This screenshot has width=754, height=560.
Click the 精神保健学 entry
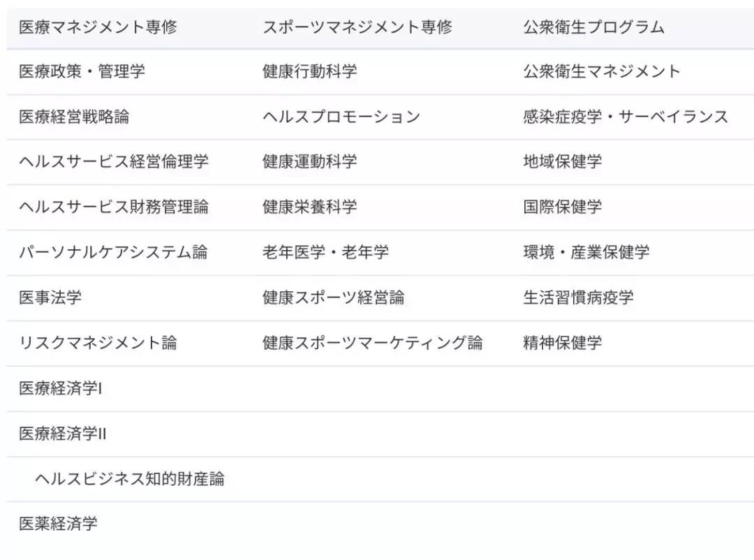(563, 343)
